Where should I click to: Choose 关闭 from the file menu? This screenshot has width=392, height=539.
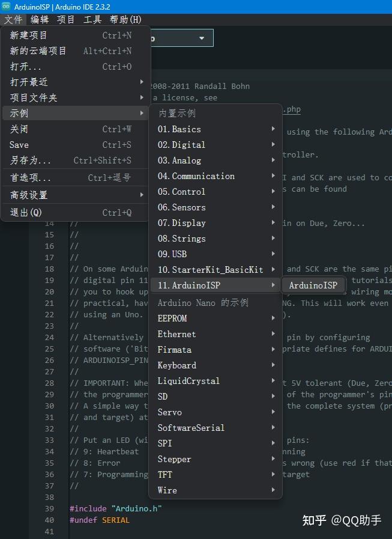(x=76, y=129)
